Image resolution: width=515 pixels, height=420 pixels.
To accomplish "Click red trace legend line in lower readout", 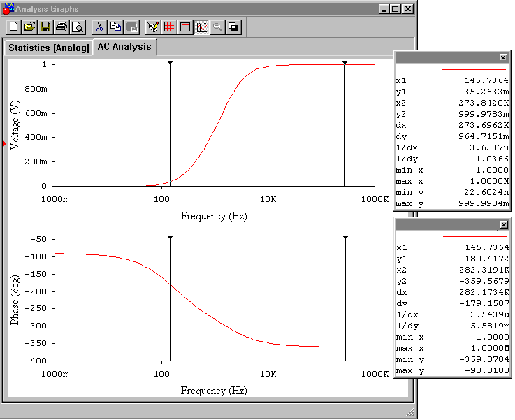I will tap(474, 236).
